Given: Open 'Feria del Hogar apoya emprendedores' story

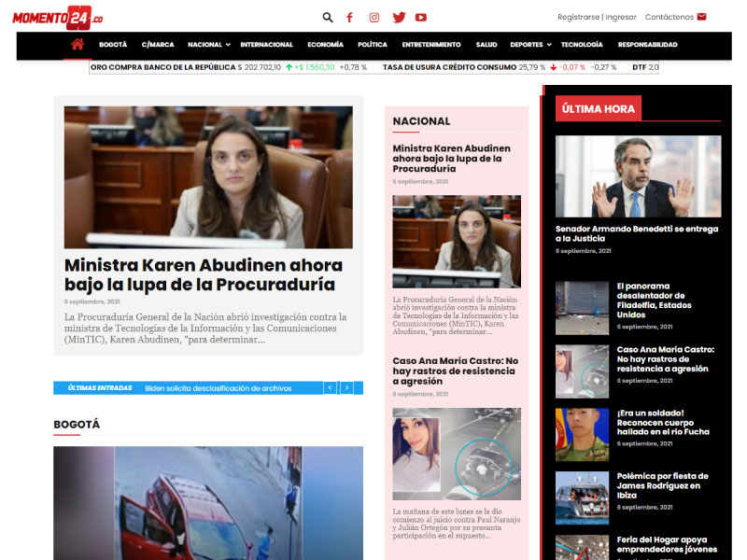Looking at the screenshot, I should (667, 544).
